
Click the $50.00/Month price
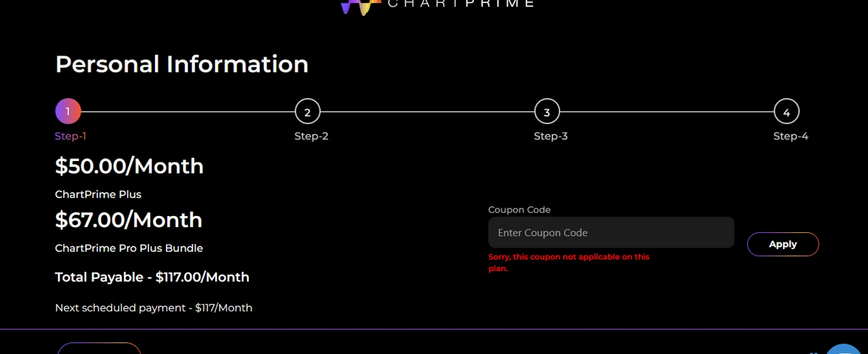point(129,166)
